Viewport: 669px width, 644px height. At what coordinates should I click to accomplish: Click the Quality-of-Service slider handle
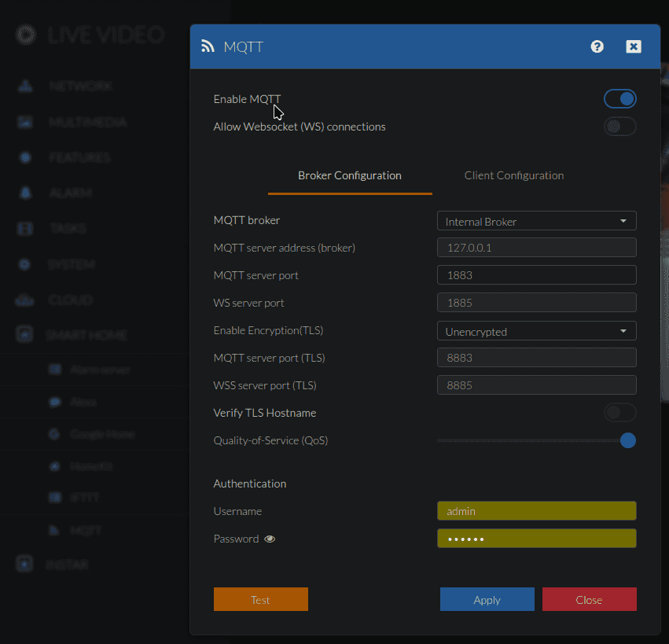[x=627, y=440]
